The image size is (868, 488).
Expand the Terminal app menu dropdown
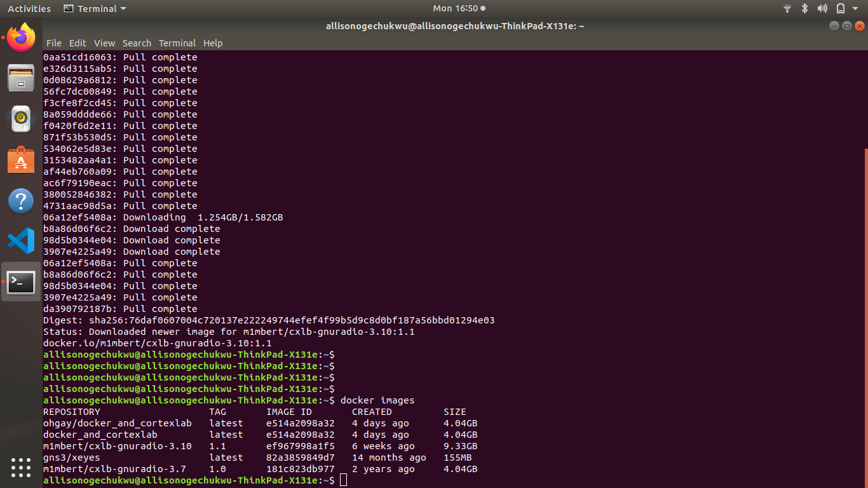[x=95, y=9]
